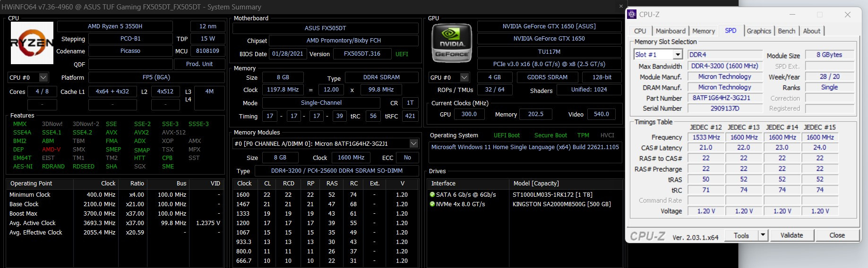Click the 12 nm process field
Image resolution: width=868 pixels, height=268 pixels.
[207, 26]
